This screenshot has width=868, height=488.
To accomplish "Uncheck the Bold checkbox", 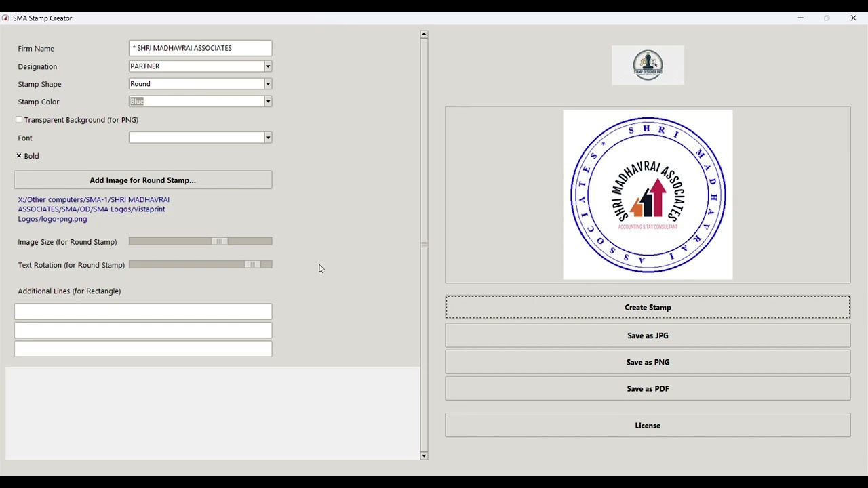I will [19, 156].
